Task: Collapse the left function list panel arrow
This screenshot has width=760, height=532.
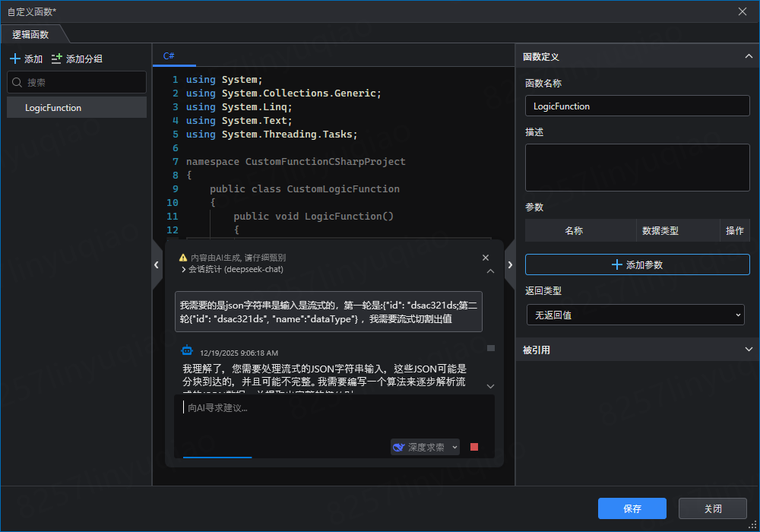Action: click(157, 264)
